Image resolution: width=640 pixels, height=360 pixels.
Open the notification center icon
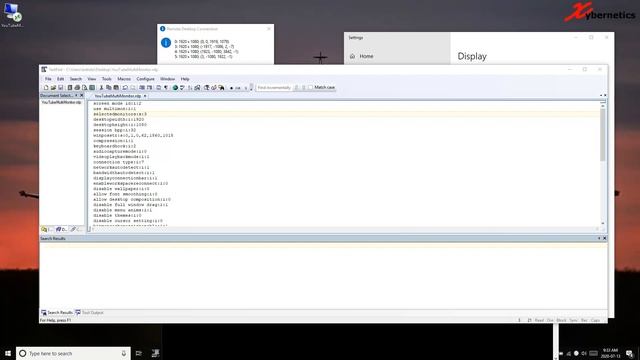click(x=630, y=353)
